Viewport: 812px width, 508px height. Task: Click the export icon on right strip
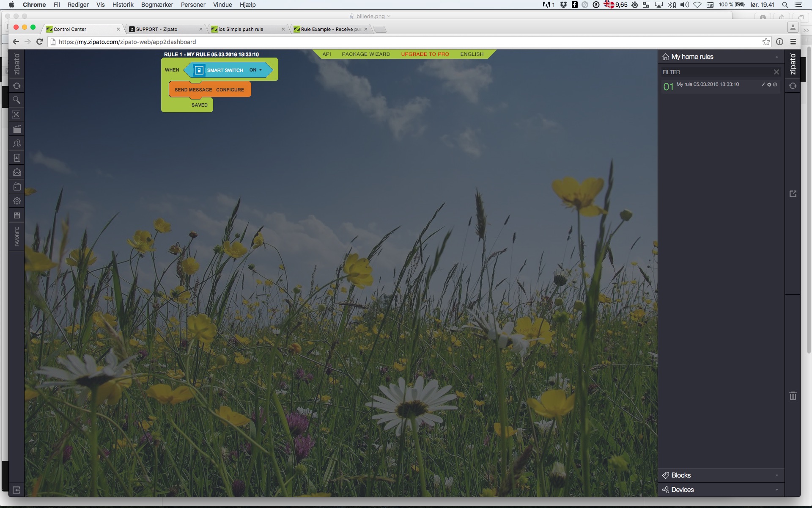[x=793, y=194]
